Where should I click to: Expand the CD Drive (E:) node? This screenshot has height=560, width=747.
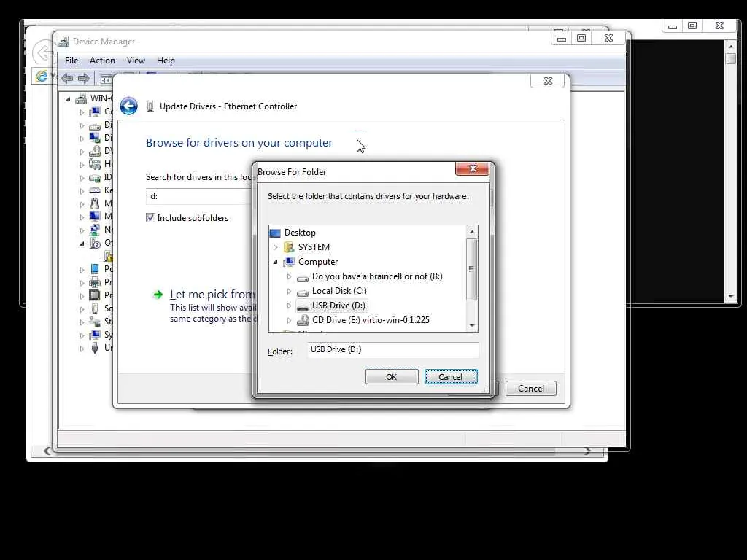coord(289,321)
